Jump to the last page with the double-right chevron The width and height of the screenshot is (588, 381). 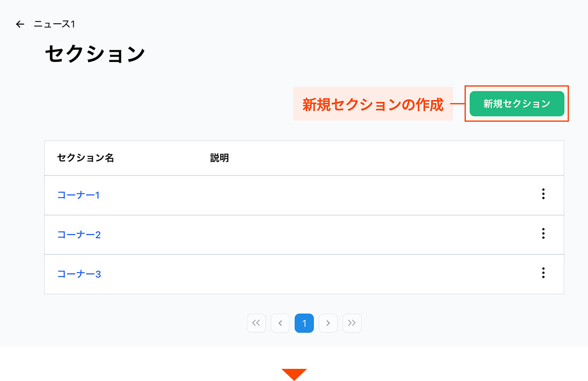click(x=352, y=323)
